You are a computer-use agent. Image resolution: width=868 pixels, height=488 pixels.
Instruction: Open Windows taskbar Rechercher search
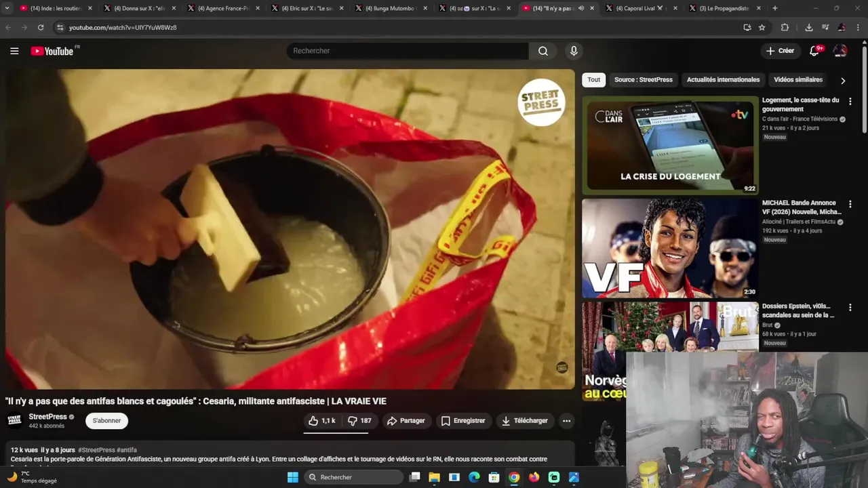click(x=353, y=477)
